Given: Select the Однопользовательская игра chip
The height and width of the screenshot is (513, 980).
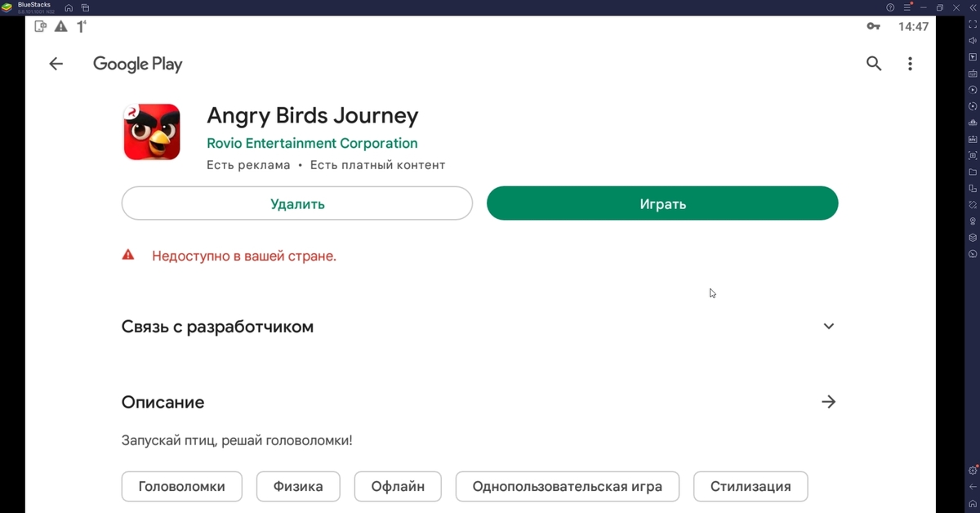Looking at the screenshot, I should pos(568,486).
